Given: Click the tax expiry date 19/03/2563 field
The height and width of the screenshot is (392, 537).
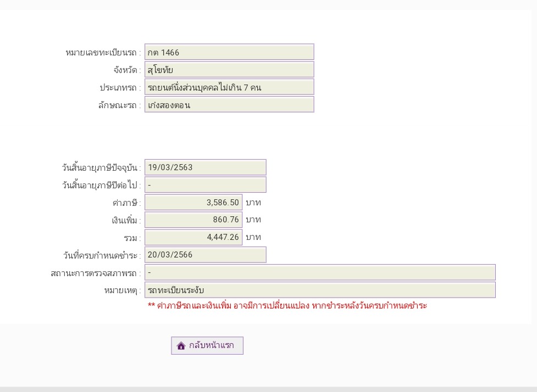Looking at the screenshot, I should 205,167.
